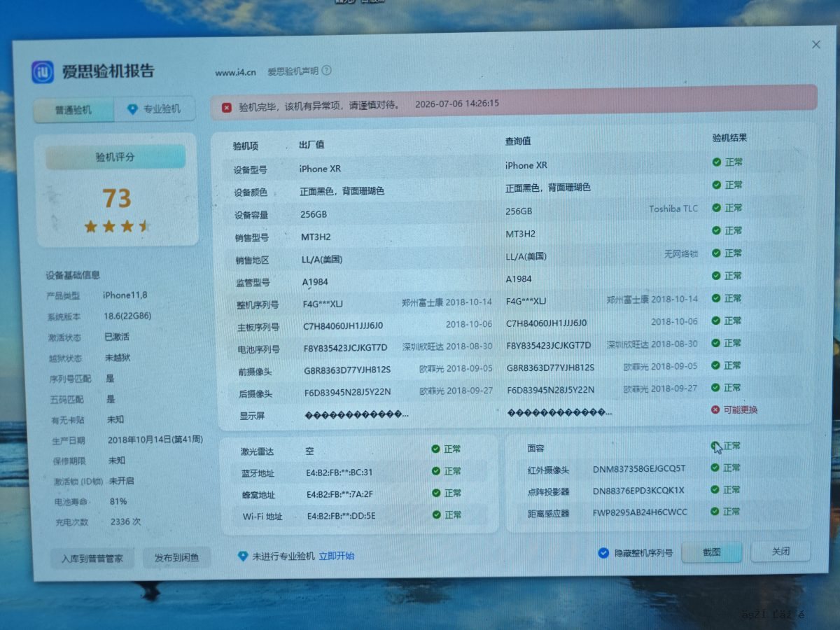The height and width of the screenshot is (630, 840).
Task: Click the timestamp 2026-07-06 14:26:15
Action: [457, 104]
